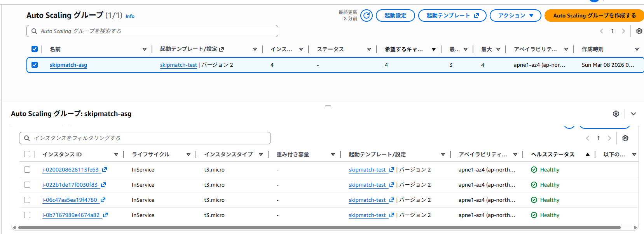Sort by 希望するキャパシティ column arrow
The height and width of the screenshot is (234, 644).
pos(434,49)
